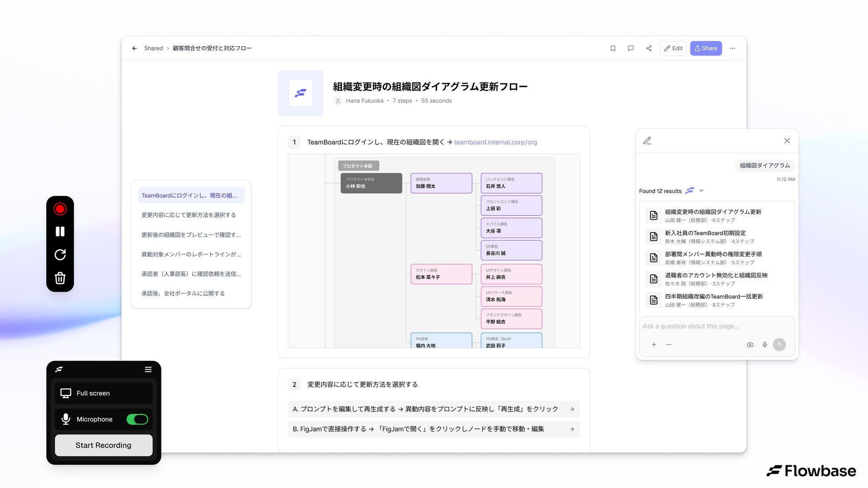Click the Edit button
The height and width of the screenshot is (488, 868).
click(673, 48)
